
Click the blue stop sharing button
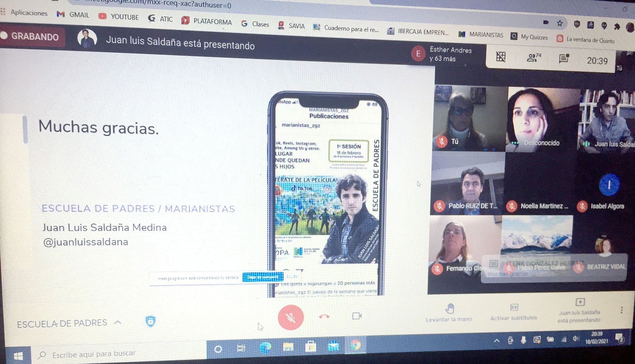tap(263, 277)
